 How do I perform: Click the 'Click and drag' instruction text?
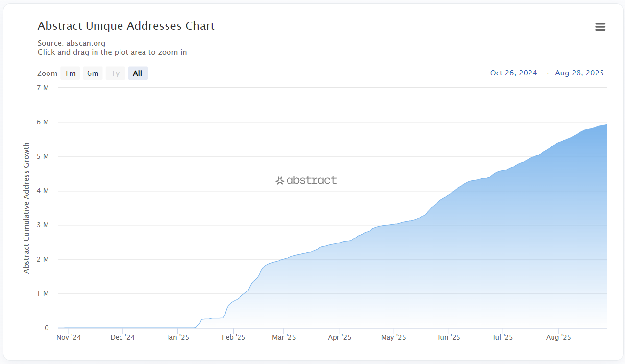click(x=112, y=52)
